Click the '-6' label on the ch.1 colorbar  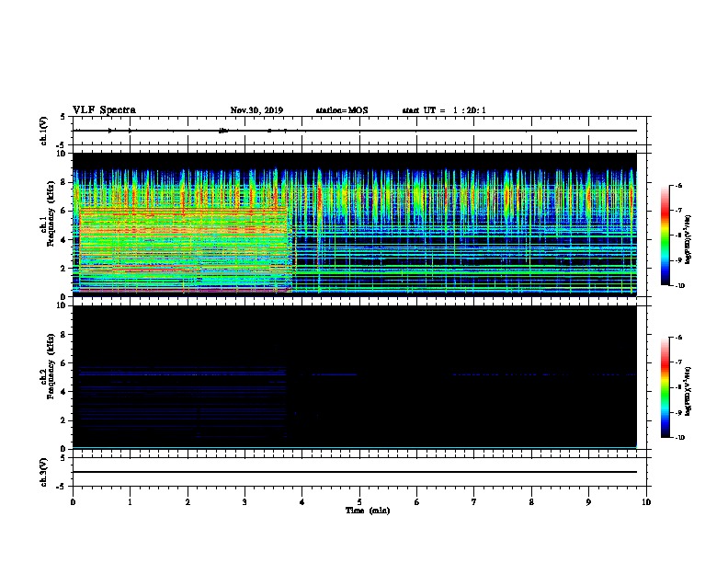click(678, 186)
